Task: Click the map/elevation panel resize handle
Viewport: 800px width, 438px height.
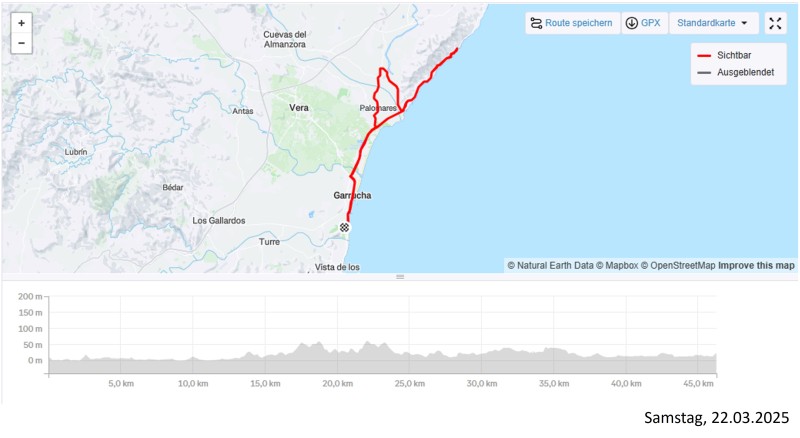Action: [x=400, y=277]
